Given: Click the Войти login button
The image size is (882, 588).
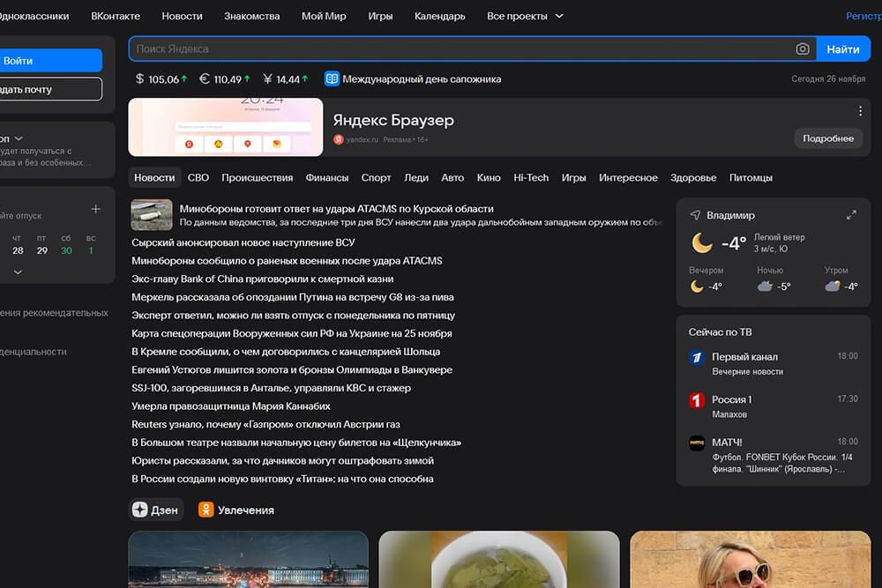Looking at the screenshot, I should coord(49,60).
